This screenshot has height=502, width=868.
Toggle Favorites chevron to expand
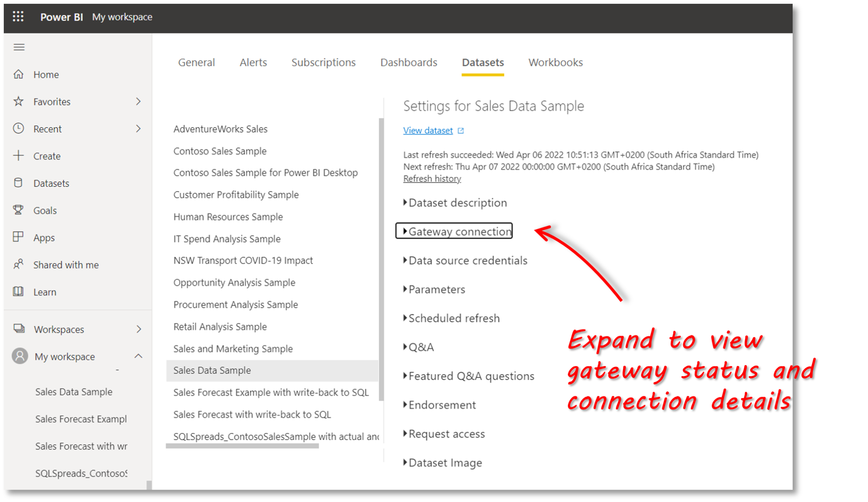138,102
